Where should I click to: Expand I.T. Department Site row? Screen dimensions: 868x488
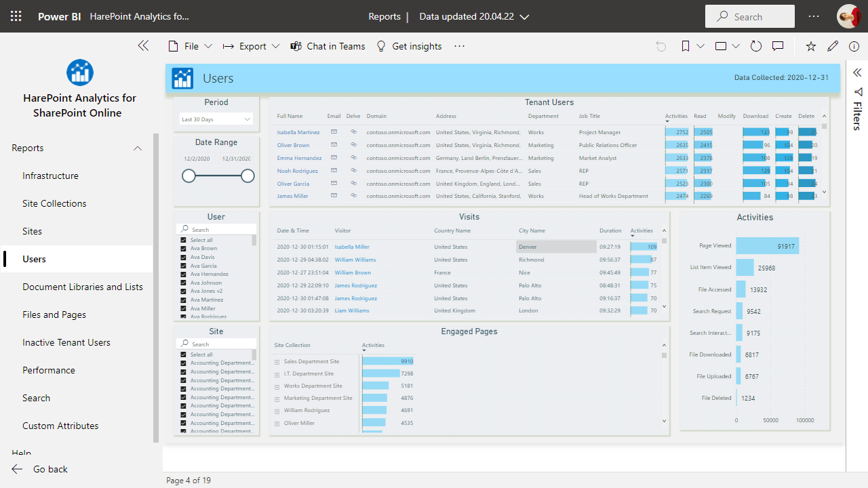(x=277, y=374)
